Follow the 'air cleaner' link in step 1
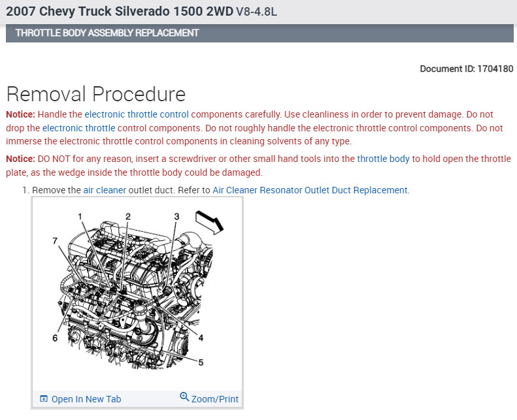Image resolution: width=517 pixels, height=420 pixels. coord(105,190)
